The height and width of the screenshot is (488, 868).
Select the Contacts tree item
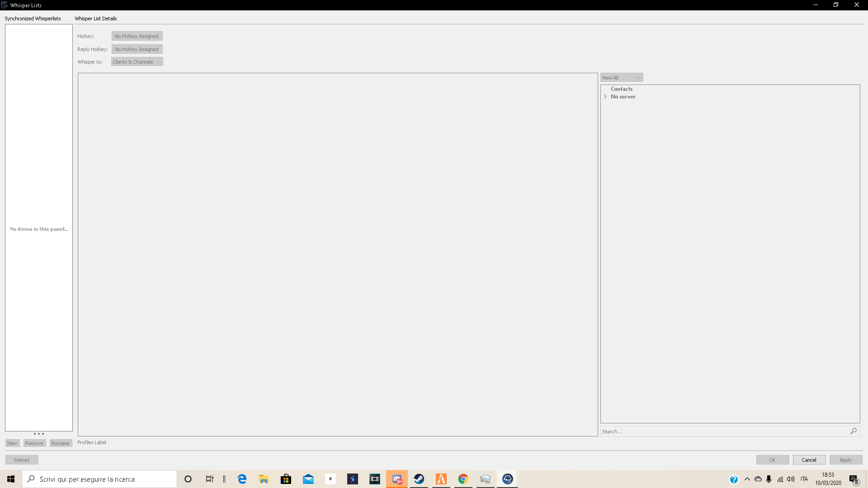[622, 89]
